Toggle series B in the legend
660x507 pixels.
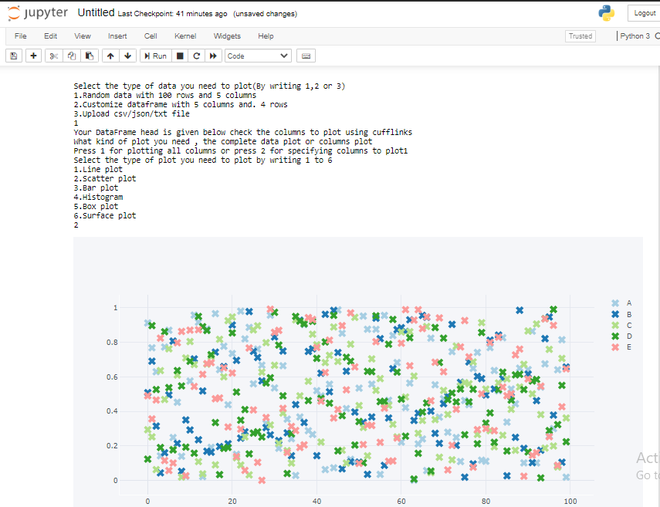(621, 314)
